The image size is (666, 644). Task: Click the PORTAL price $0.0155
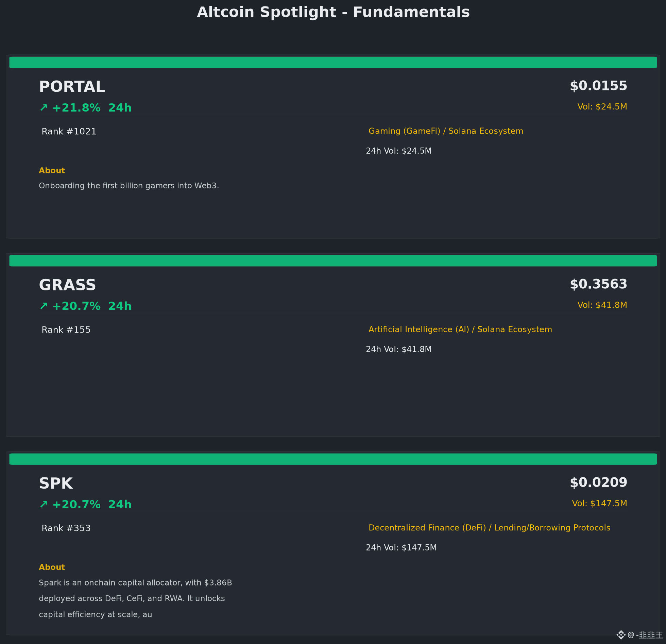(x=598, y=86)
